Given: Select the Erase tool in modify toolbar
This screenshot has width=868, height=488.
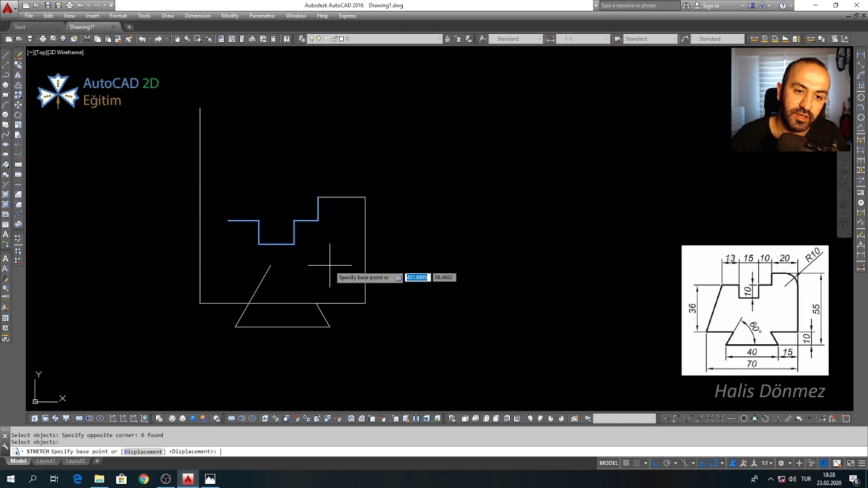Looking at the screenshot, I should [x=18, y=54].
